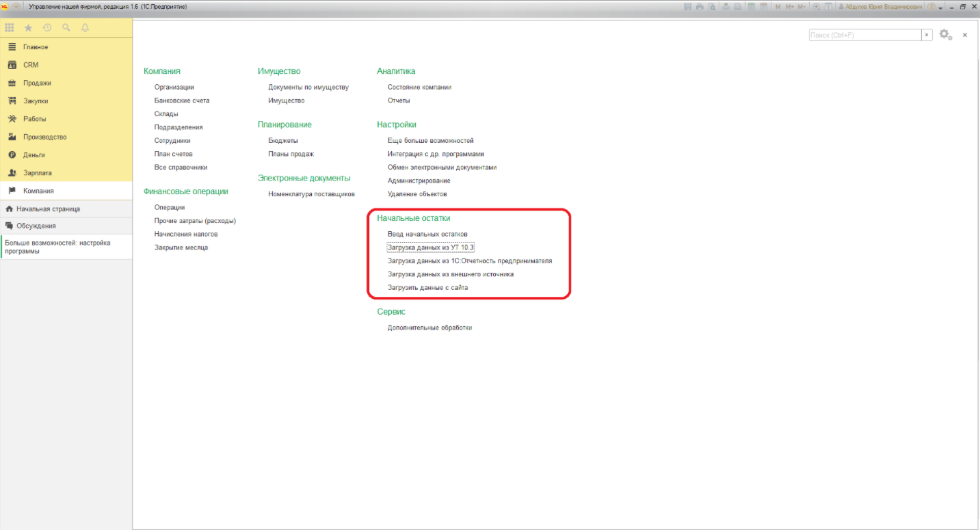This screenshot has height=530, width=980.
Task: Open the CRM section
Action: point(66,65)
